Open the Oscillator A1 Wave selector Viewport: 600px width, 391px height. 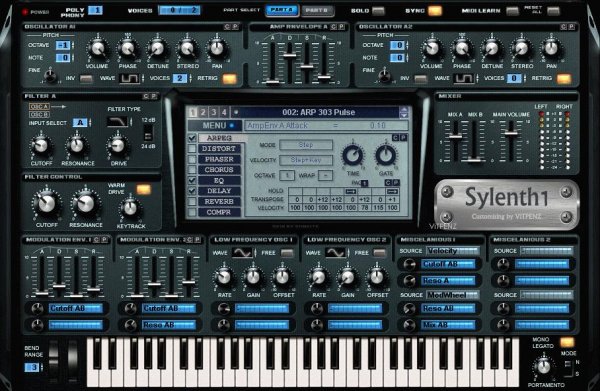[x=130, y=78]
